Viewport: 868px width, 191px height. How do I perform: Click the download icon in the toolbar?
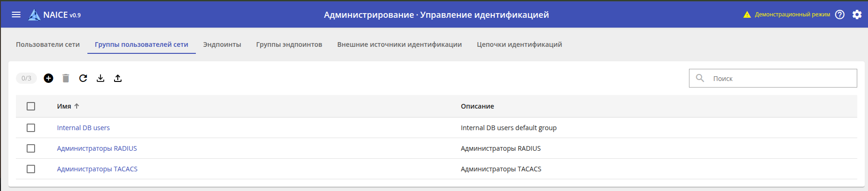[100, 78]
